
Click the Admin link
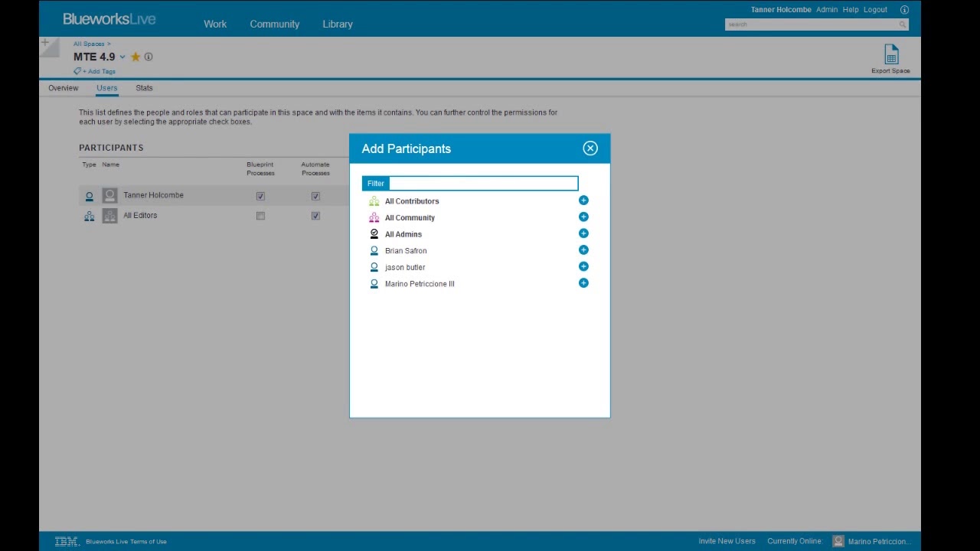(x=827, y=10)
